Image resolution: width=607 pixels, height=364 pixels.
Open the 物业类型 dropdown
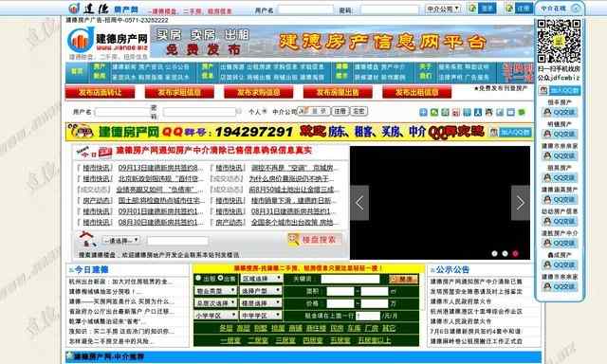click(x=215, y=291)
